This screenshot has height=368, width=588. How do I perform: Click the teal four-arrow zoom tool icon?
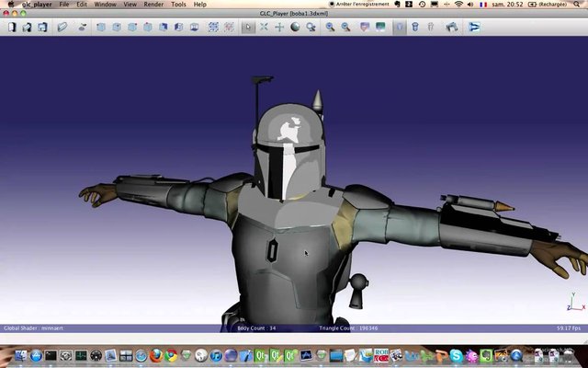[264, 27]
